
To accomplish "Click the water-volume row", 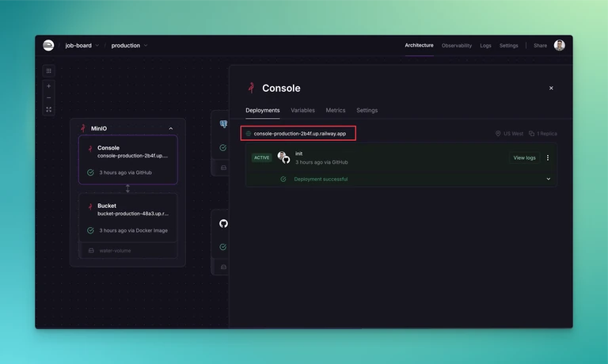I will pos(128,250).
